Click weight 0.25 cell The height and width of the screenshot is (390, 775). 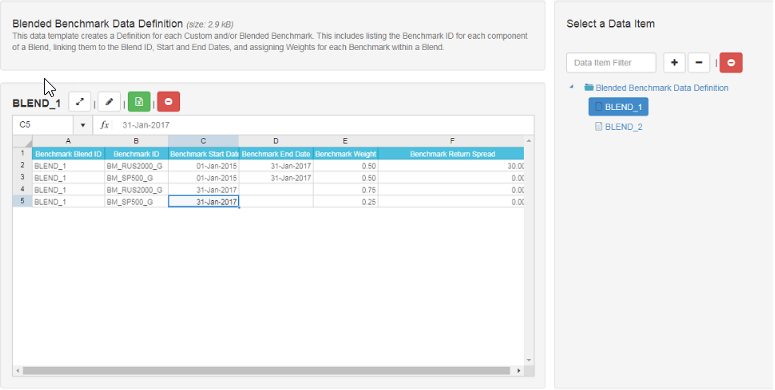point(345,202)
